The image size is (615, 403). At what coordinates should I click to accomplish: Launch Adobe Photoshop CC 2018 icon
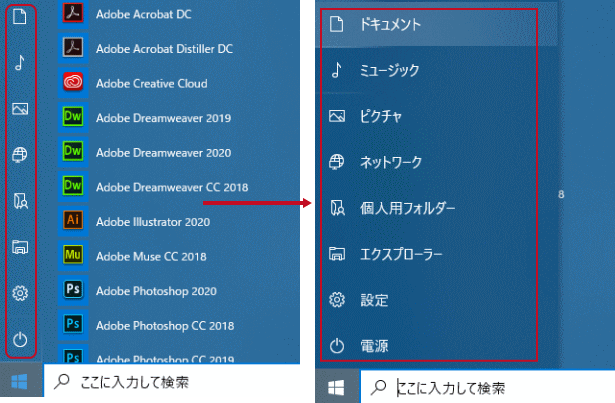(73, 324)
